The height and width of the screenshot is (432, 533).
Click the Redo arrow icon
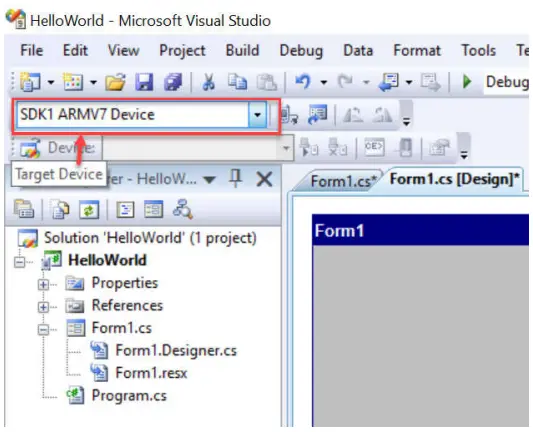345,82
